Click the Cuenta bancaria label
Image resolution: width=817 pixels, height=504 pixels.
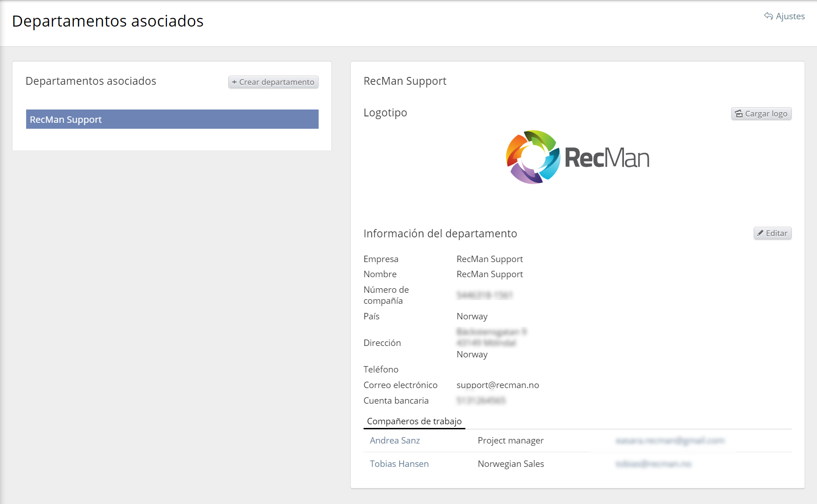pyautogui.click(x=396, y=400)
